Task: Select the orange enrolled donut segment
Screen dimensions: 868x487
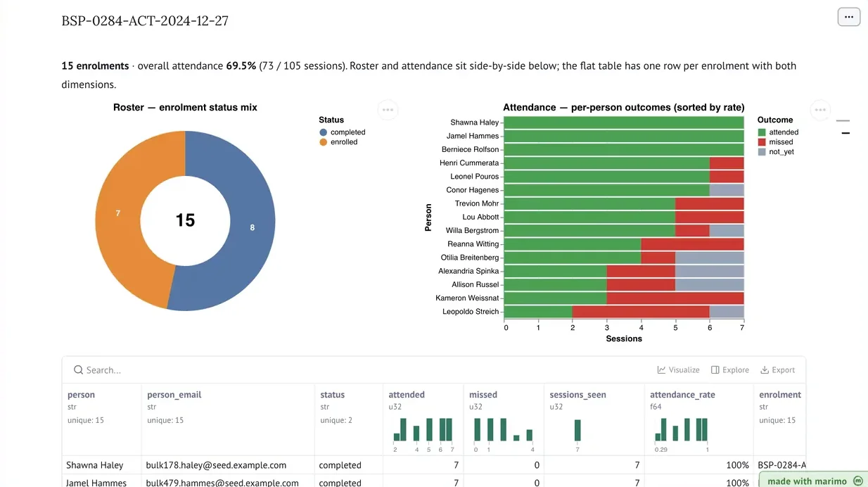Action: [x=118, y=213]
